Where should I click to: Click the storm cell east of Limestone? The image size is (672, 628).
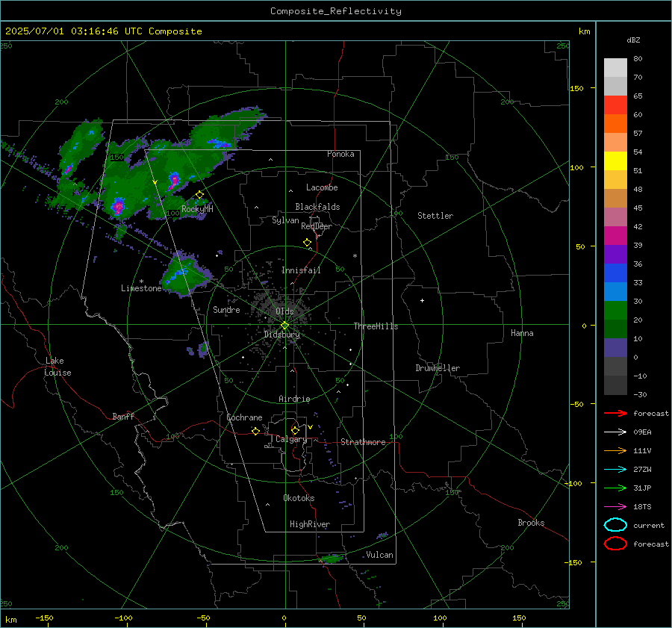184,274
